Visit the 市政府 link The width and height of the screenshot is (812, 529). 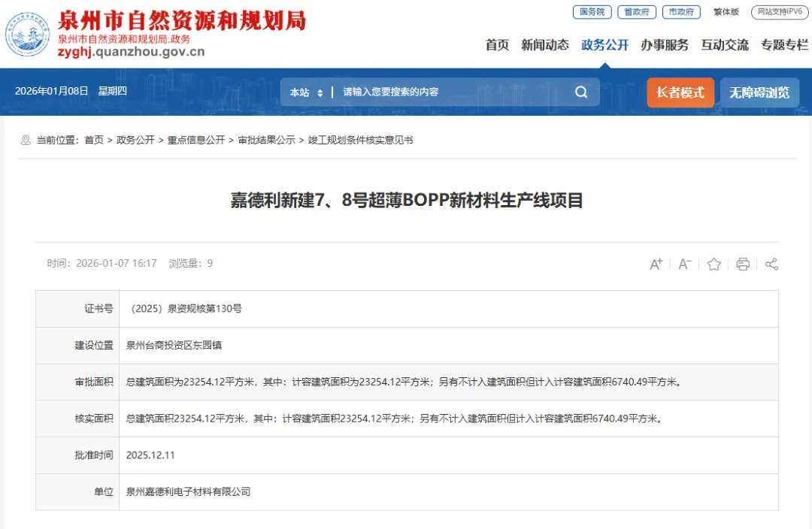point(681,12)
